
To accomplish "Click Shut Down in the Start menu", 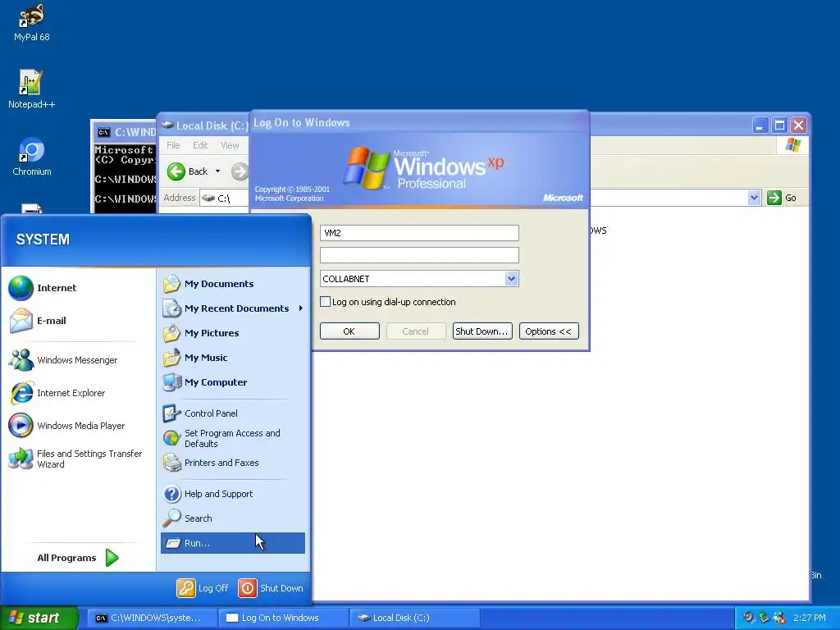I will (x=271, y=587).
